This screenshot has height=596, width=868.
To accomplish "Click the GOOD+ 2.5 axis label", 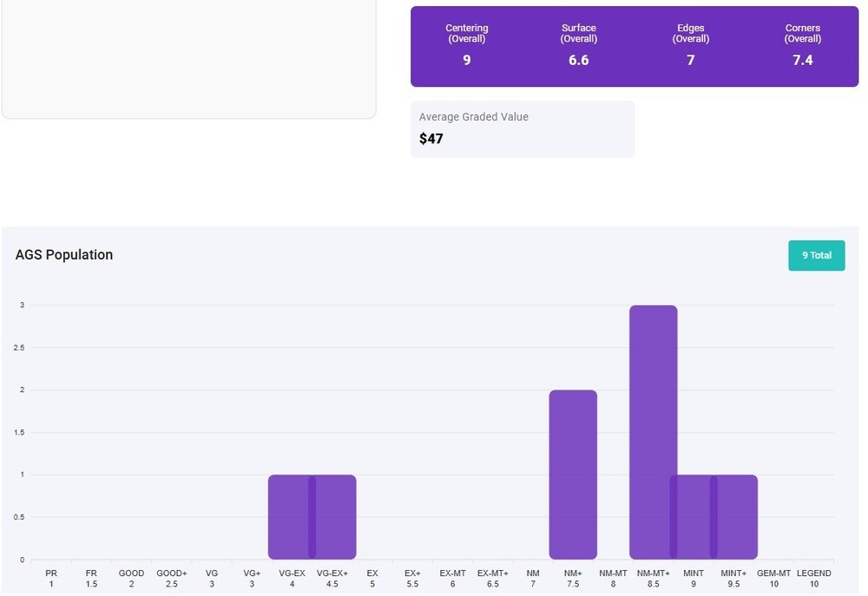I will click(172, 579).
